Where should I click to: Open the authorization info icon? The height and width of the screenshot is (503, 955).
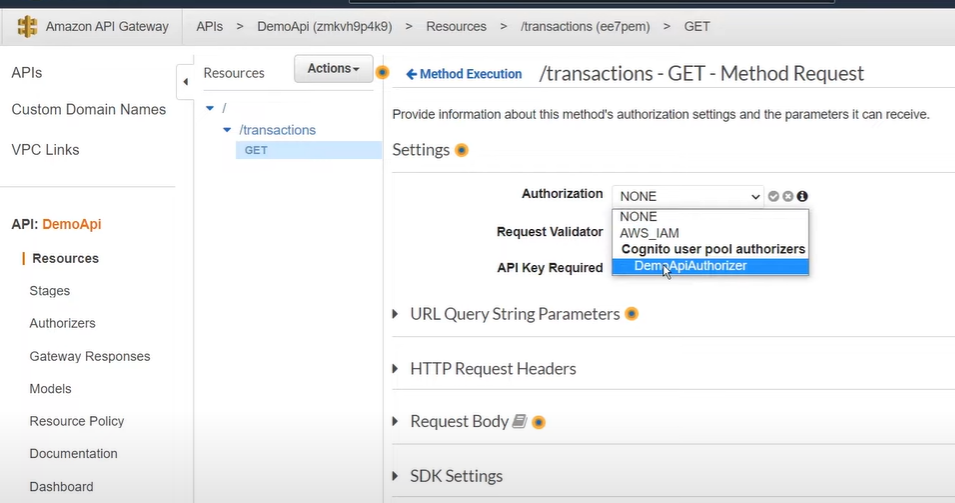pos(803,196)
